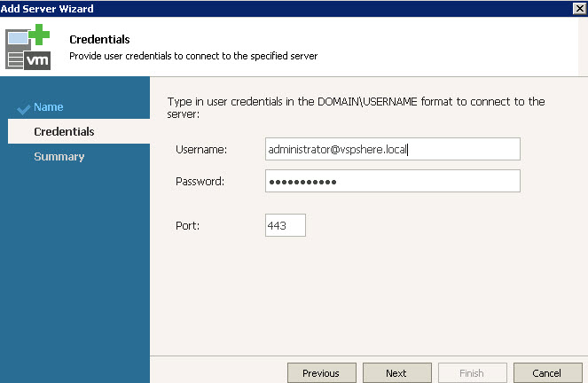This screenshot has height=383, width=588.
Task: Click the 'Provide user credentials' description
Action: pyautogui.click(x=192, y=56)
